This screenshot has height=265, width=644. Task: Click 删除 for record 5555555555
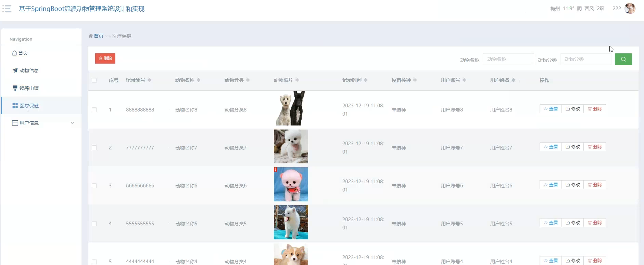click(x=595, y=223)
